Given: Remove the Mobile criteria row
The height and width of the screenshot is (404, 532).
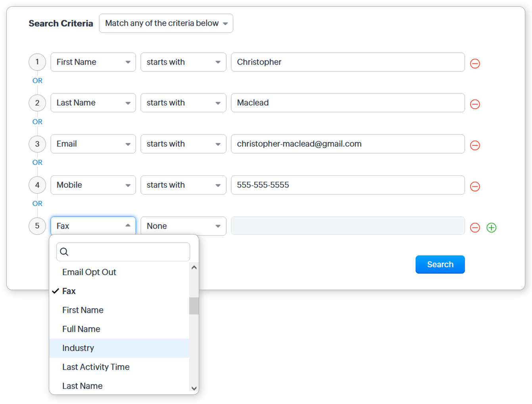Looking at the screenshot, I should pos(475,187).
